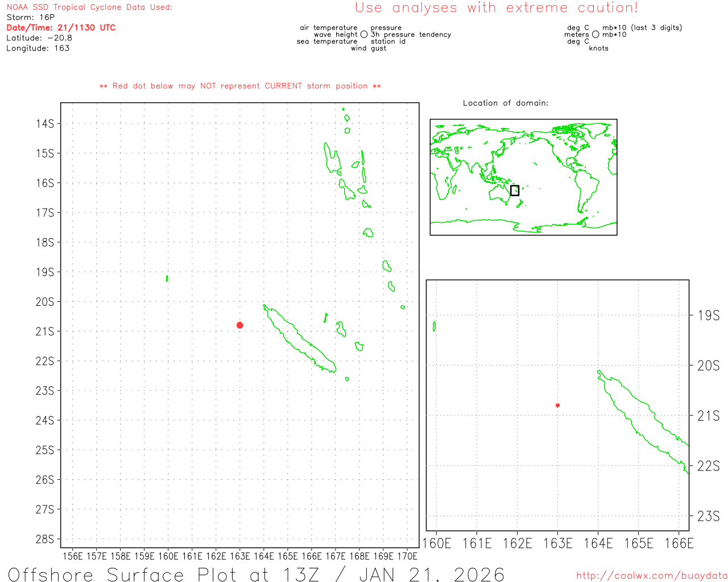Click the 'Use analyses with extreme caution!' heading

point(496,8)
